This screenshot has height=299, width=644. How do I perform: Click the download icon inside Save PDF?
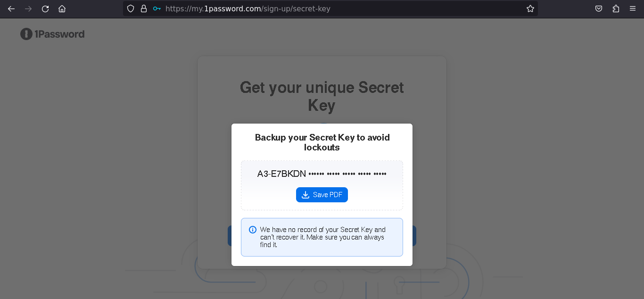coord(306,194)
